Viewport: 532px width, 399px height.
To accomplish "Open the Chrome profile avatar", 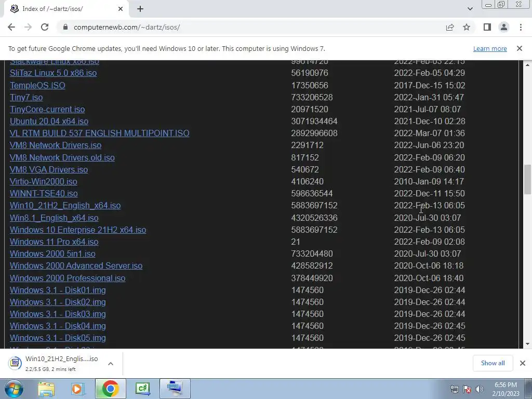I will pyautogui.click(x=504, y=27).
